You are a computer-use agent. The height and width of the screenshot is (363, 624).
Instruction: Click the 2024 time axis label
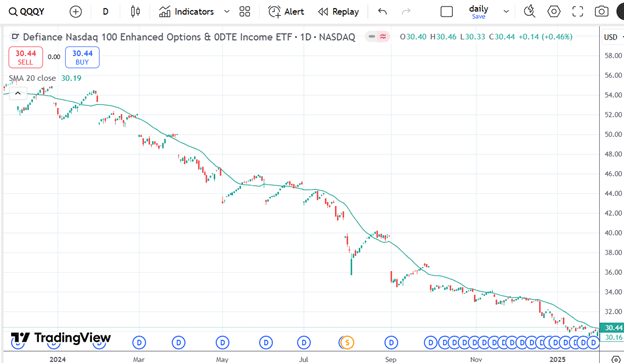(58, 359)
